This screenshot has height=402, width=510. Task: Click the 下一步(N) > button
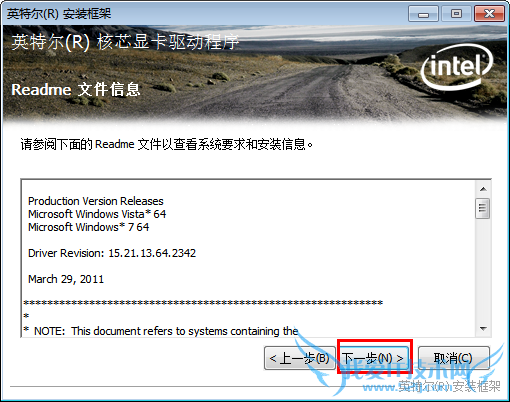click(375, 358)
